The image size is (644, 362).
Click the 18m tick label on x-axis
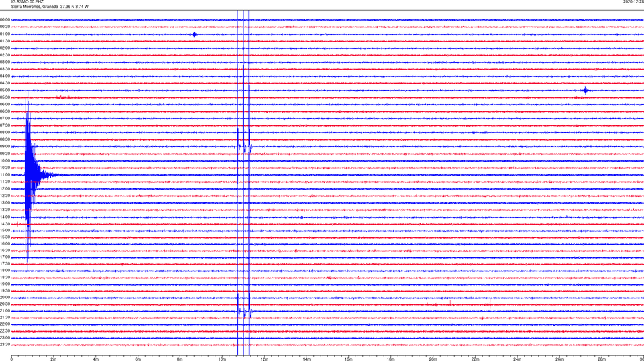pos(391,359)
